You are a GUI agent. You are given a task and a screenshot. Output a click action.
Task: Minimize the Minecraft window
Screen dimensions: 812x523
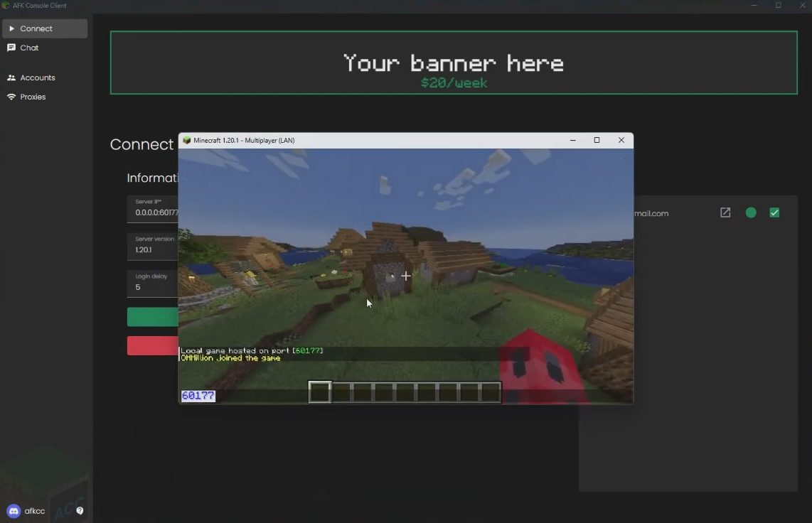[573, 140]
